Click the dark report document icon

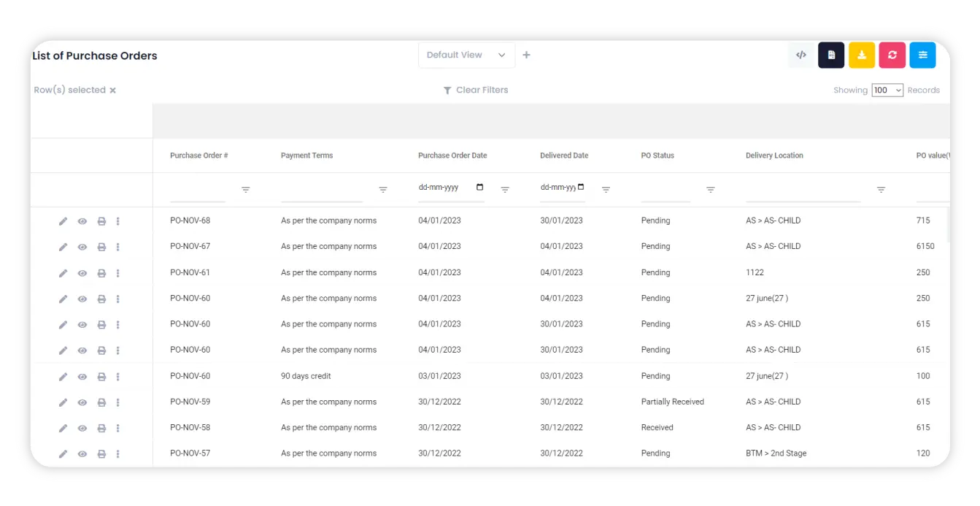pyautogui.click(x=831, y=55)
